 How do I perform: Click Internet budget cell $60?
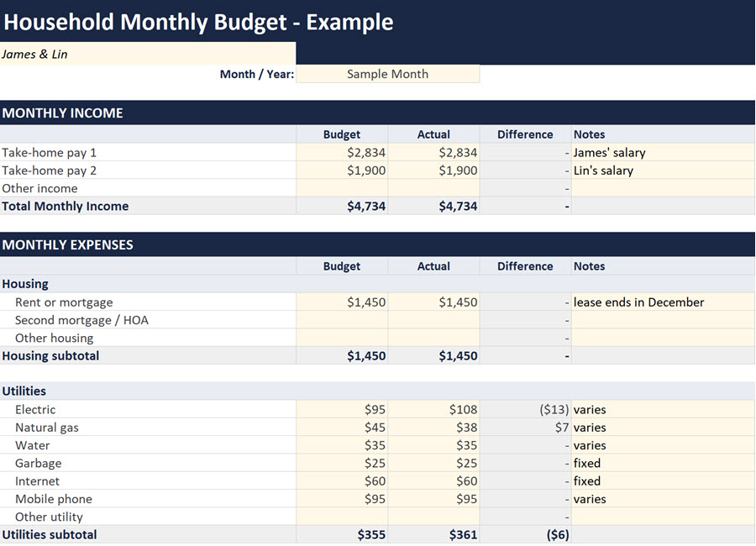[342, 480]
